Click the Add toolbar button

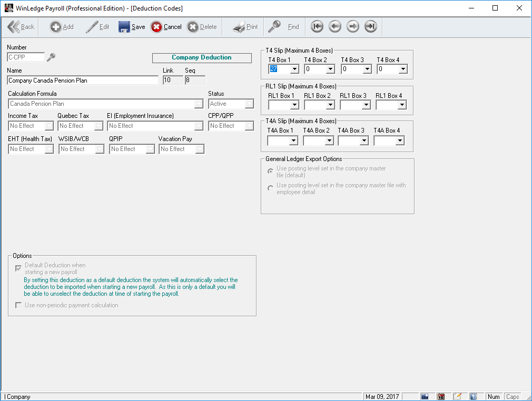click(x=62, y=27)
